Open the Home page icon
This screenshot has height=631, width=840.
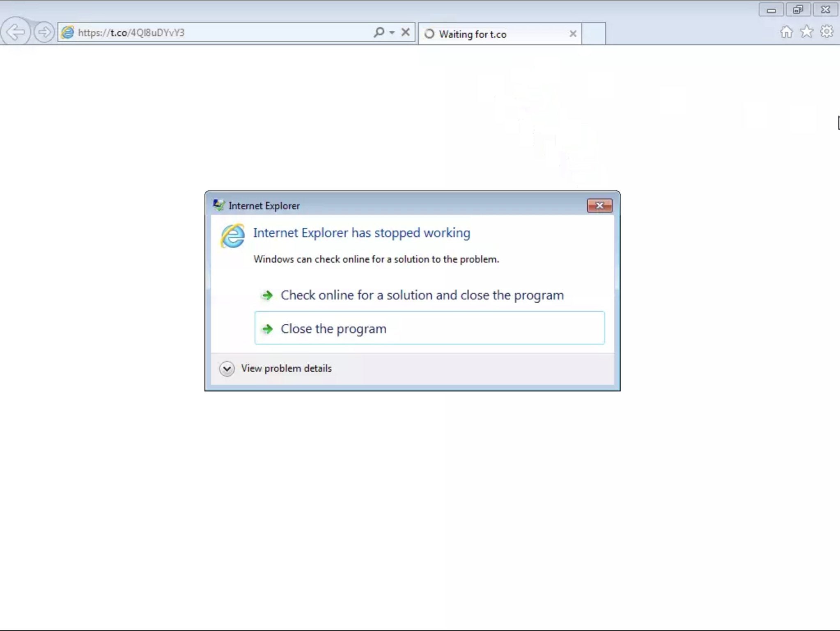pos(786,32)
